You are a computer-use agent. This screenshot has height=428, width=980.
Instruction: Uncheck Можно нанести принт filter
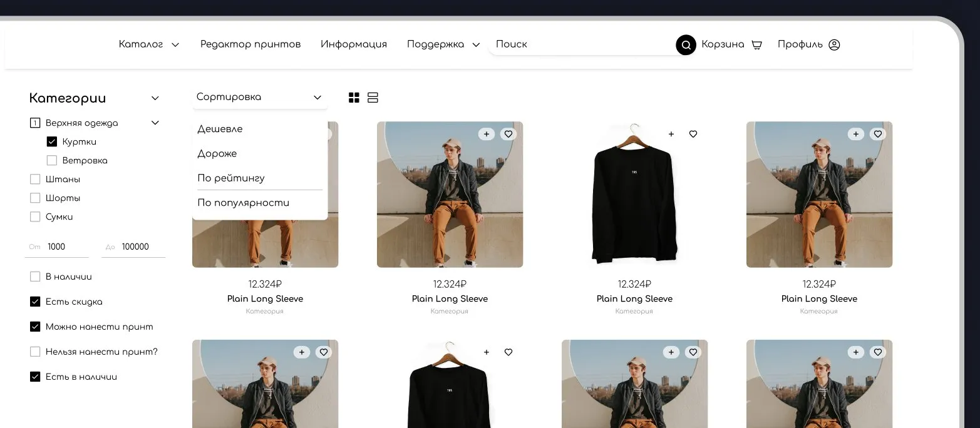pos(35,327)
